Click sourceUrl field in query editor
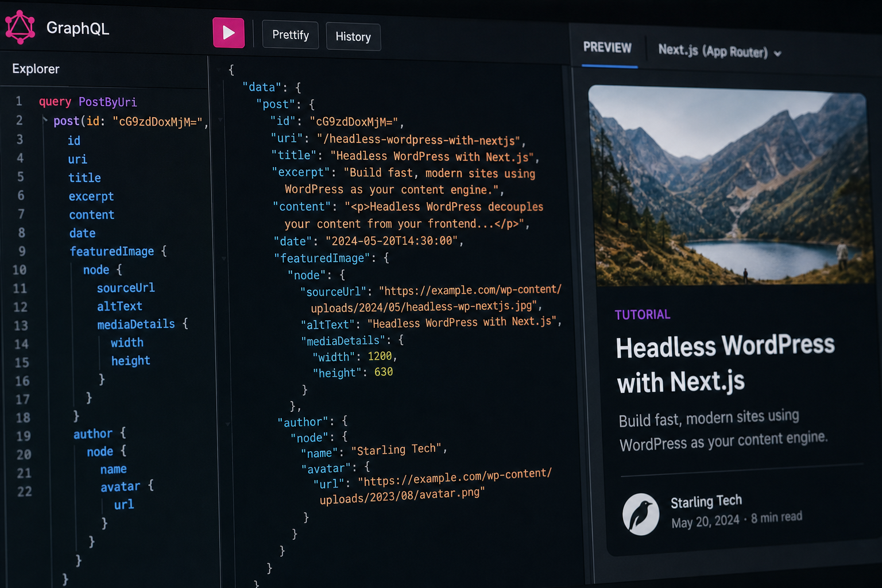The width and height of the screenshot is (882, 588). click(126, 288)
